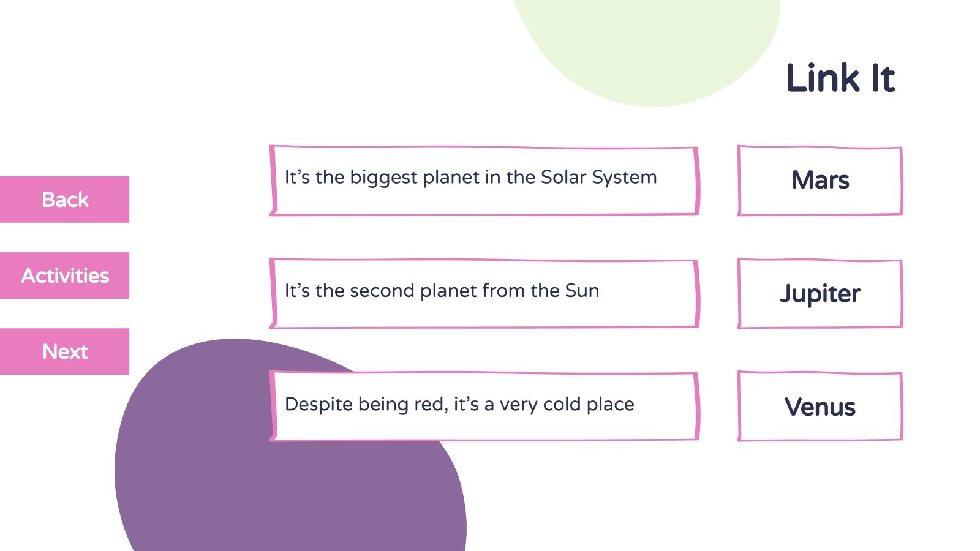Click the pink Back button
Viewport: 980px width, 551px height.
tap(64, 200)
